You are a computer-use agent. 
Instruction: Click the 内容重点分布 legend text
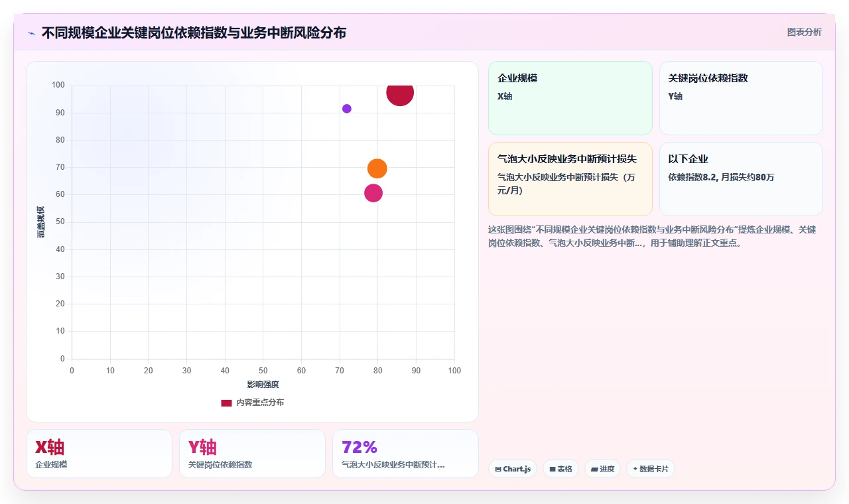(260, 403)
